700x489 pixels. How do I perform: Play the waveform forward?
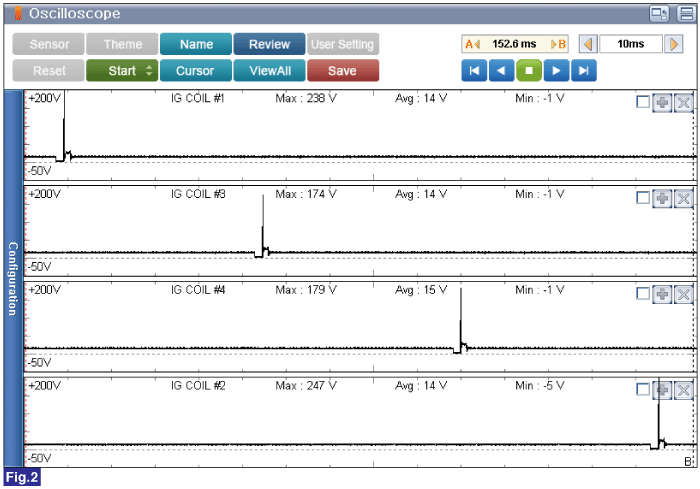[556, 71]
